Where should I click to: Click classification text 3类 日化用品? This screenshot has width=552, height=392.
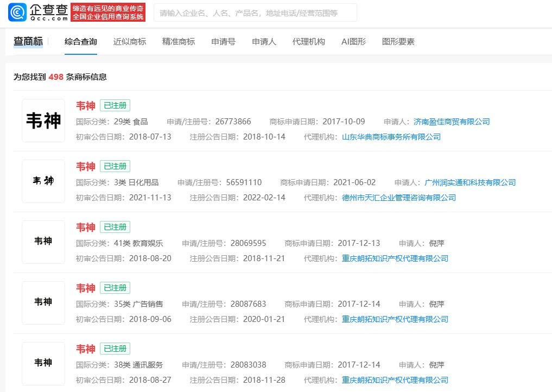tap(136, 182)
